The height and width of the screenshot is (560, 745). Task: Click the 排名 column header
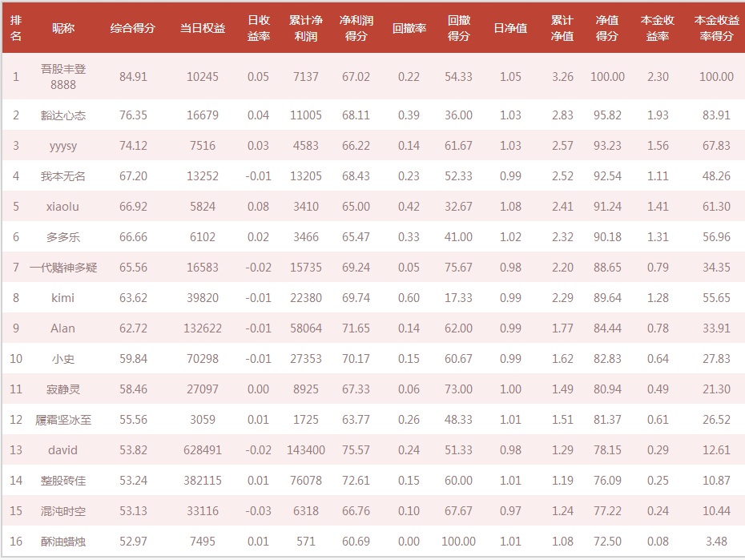click(16, 28)
